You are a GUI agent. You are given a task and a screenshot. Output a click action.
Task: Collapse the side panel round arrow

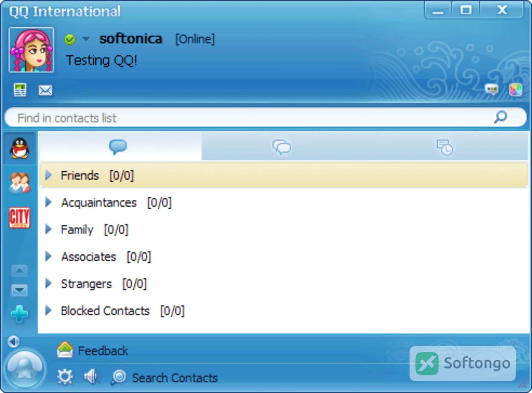[13, 342]
